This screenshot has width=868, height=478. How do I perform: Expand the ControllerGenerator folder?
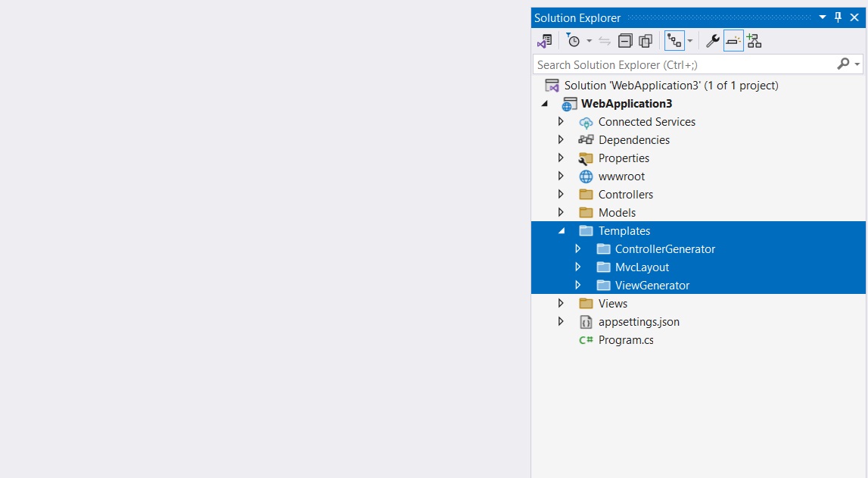point(577,249)
